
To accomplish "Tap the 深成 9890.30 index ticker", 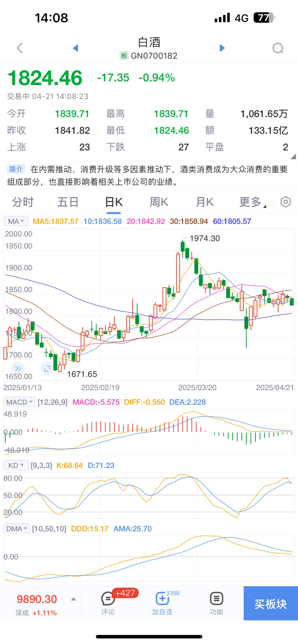I will tap(37, 605).
